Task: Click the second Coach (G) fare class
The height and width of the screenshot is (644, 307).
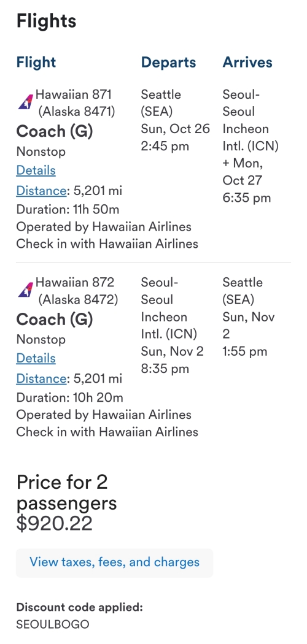Action: [x=55, y=319]
